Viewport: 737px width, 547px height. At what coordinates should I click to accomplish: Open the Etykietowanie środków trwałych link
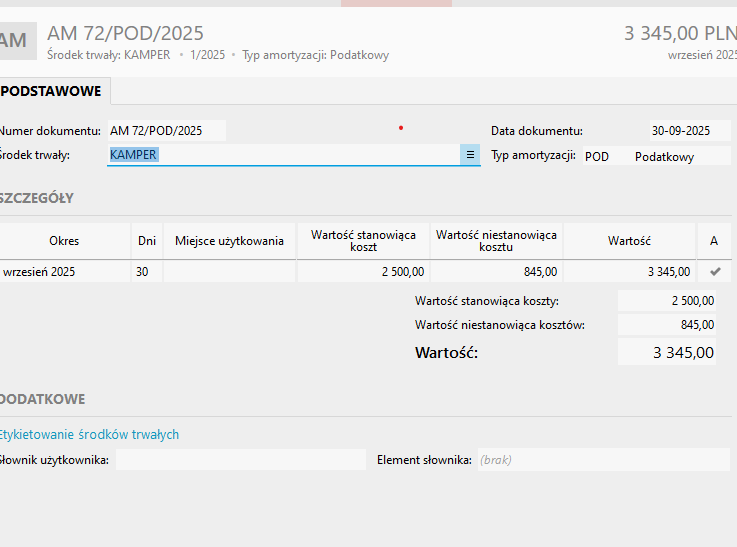(90, 434)
